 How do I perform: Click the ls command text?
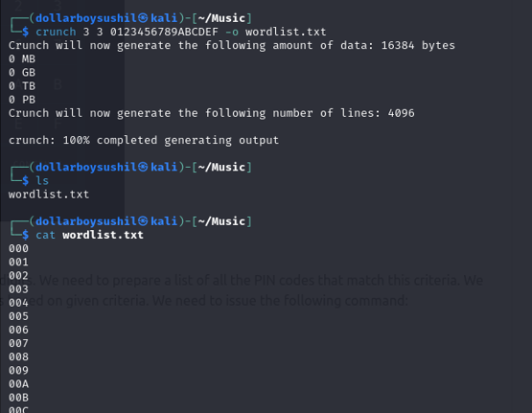42,181
